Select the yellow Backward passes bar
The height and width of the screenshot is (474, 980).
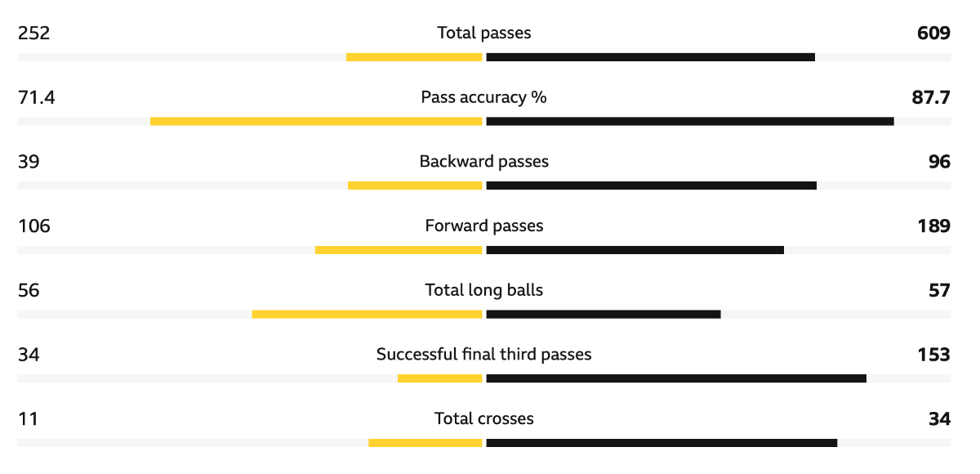pos(415,186)
